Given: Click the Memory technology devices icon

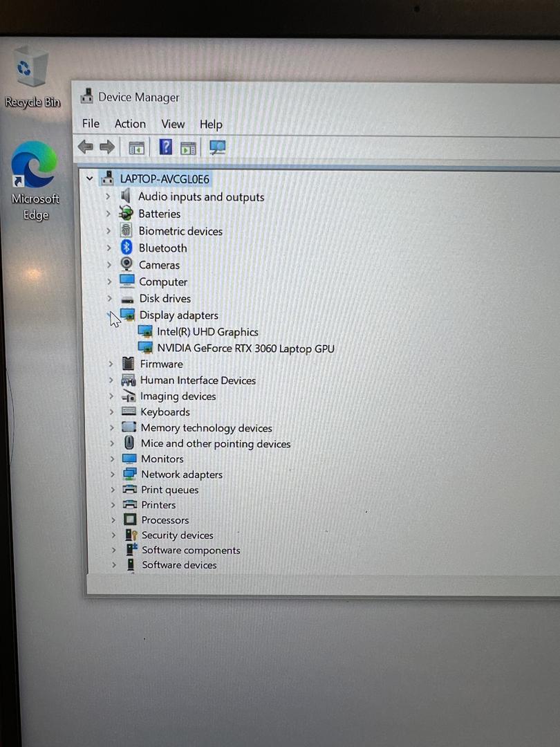Looking at the screenshot, I should tap(129, 427).
